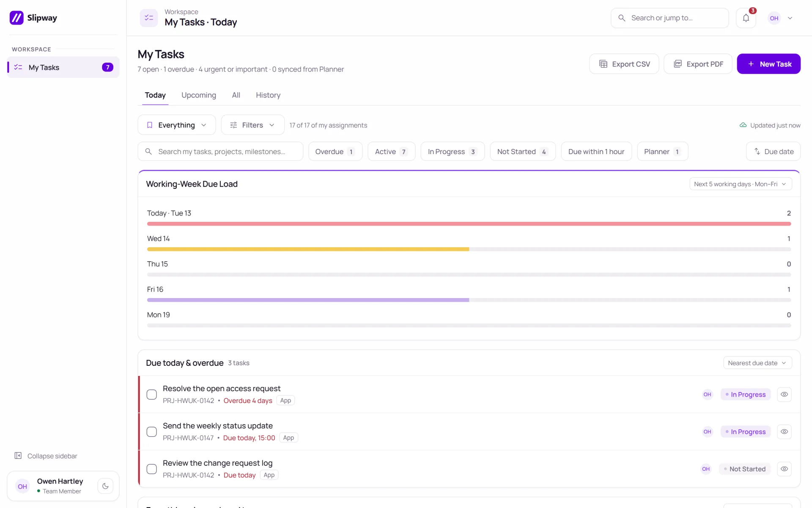This screenshot has height=508, width=812.
Task: Toggle the In Progress filter chip
Action: (453, 152)
